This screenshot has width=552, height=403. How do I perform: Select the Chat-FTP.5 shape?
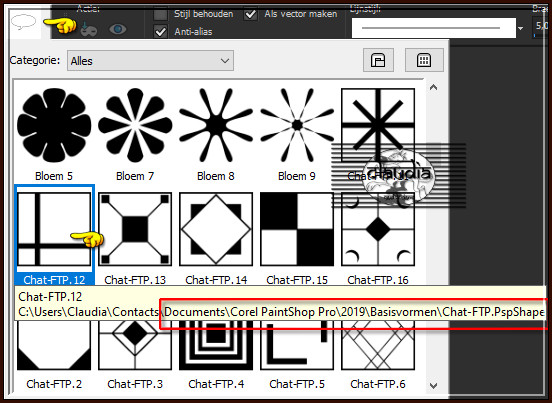point(297,346)
